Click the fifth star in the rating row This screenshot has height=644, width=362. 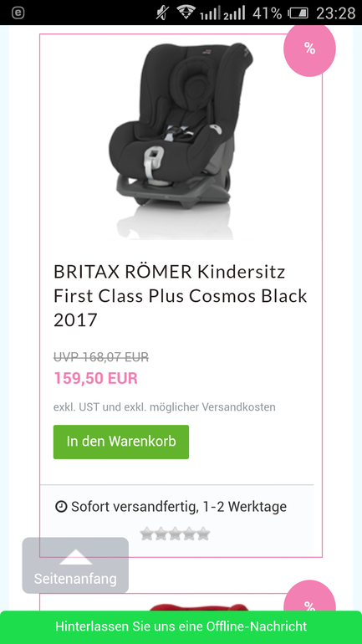(x=203, y=534)
